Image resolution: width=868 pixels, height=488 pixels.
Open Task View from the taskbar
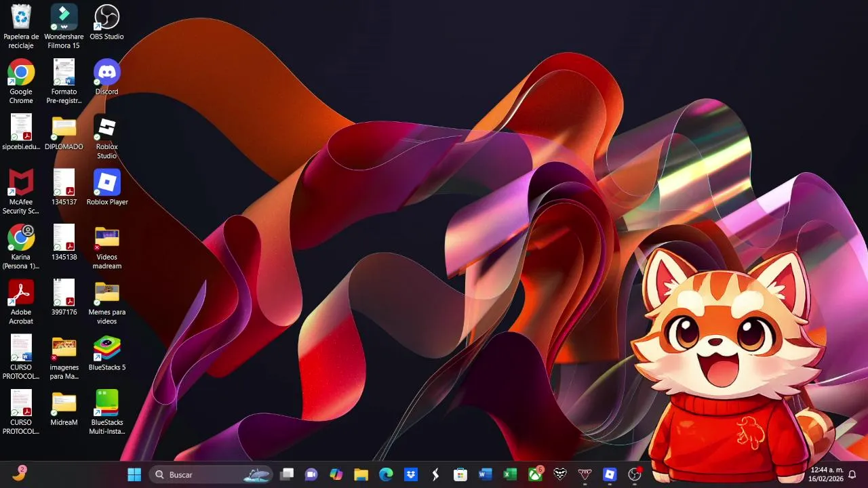tap(287, 474)
